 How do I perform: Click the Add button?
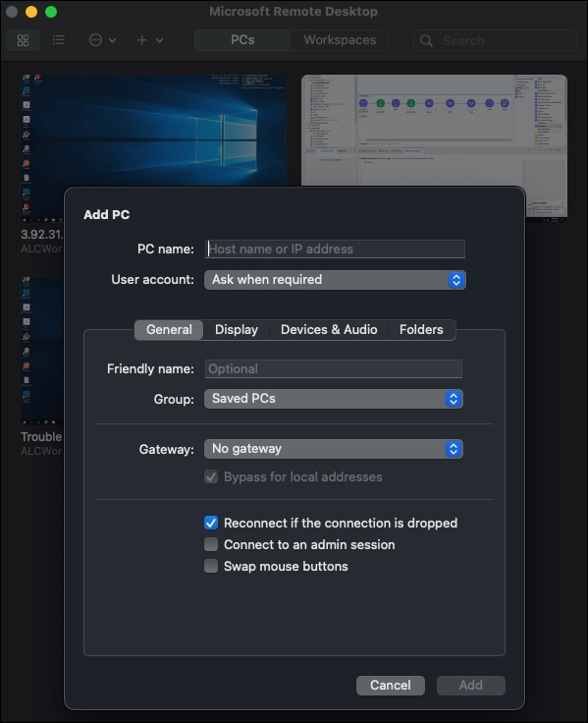click(471, 686)
